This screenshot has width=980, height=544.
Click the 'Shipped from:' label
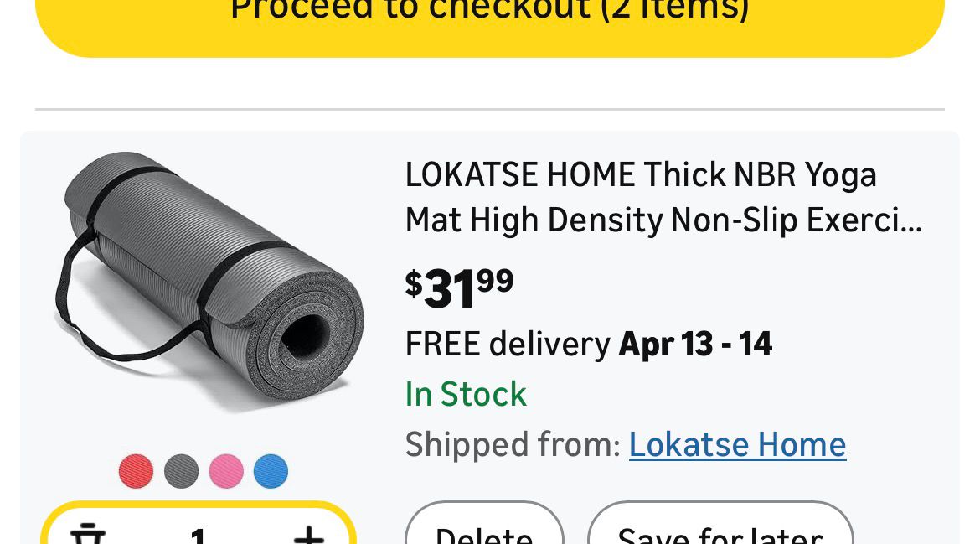point(513,444)
